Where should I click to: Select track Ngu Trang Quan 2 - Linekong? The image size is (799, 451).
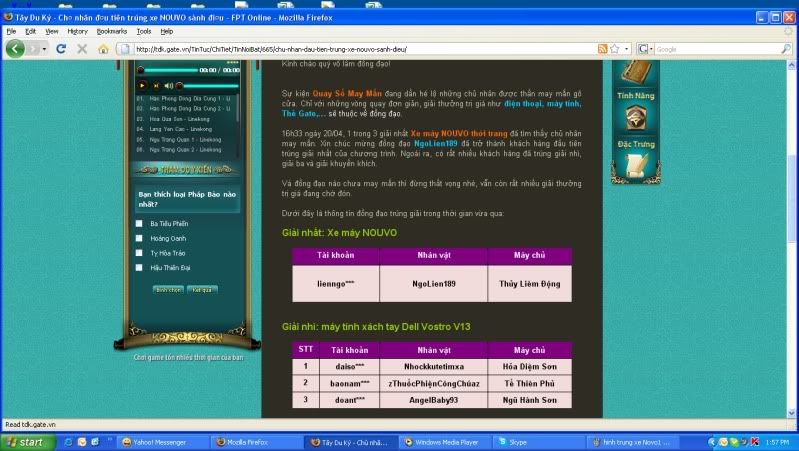pyautogui.click(x=185, y=150)
